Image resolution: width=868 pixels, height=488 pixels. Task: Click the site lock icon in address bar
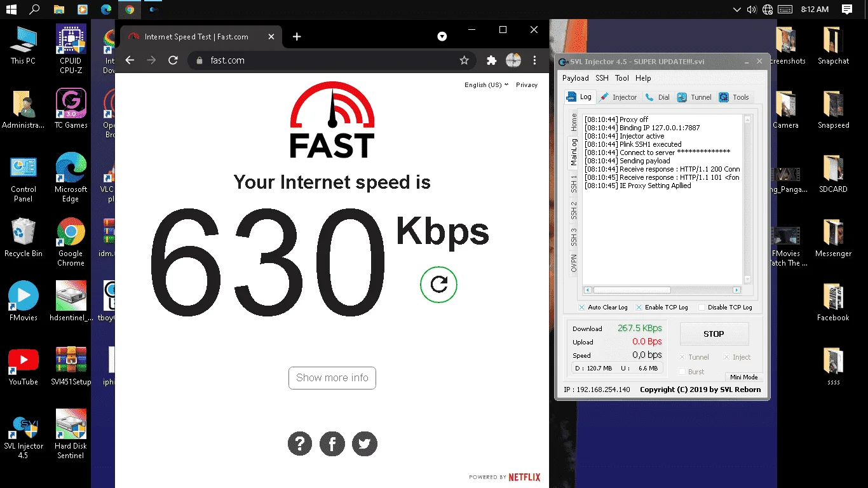coord(200,60)
